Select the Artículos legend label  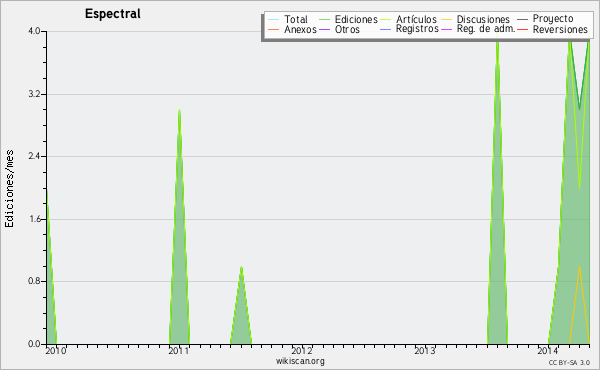point(416,19)
